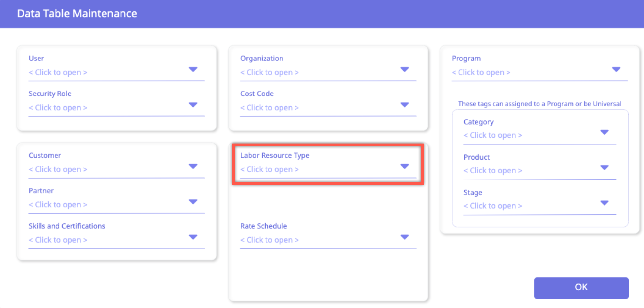
Task: Open the Product dropdown arrow
Action: [604, 168]
